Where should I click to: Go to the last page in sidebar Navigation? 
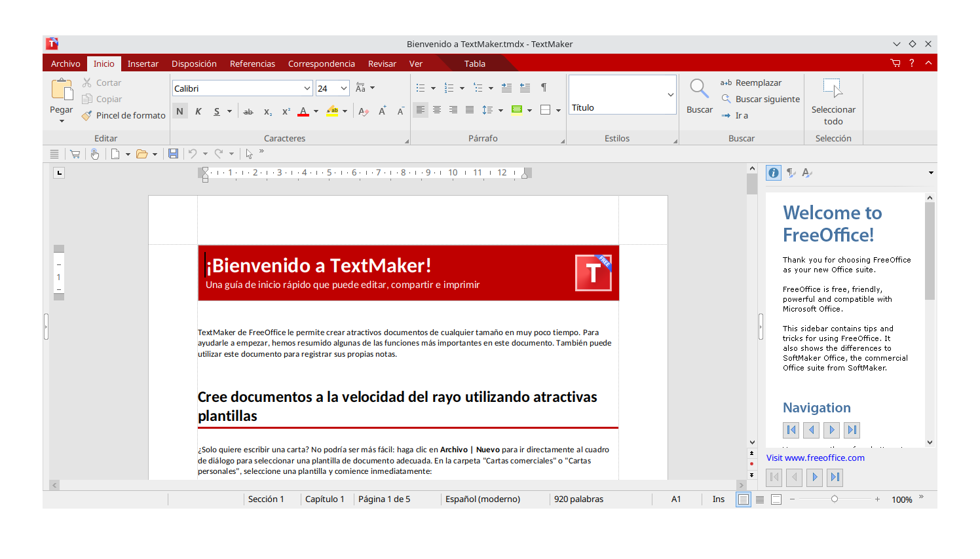(x=852, y=430)
